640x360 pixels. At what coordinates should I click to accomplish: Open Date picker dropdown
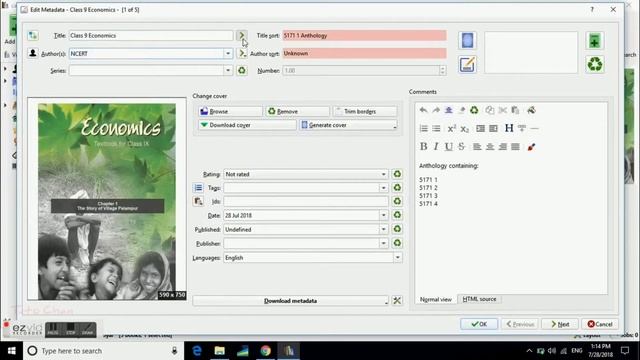pos(383,215)
